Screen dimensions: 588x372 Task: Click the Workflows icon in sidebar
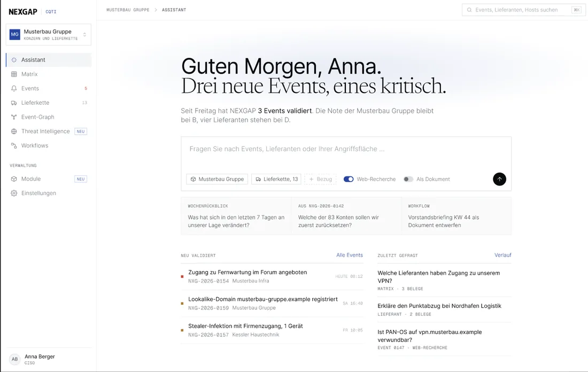pos(14,145)
